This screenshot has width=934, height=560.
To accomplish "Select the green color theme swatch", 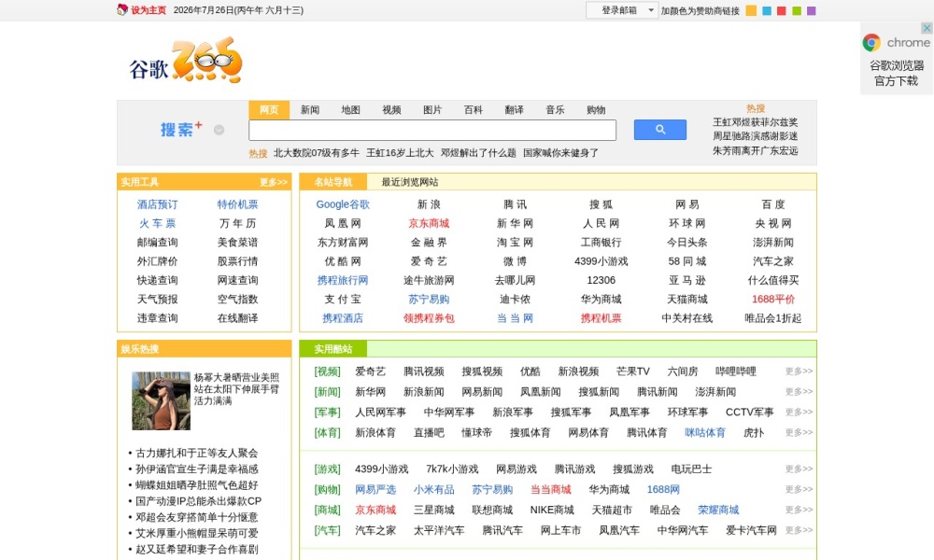I will [797, 10].
